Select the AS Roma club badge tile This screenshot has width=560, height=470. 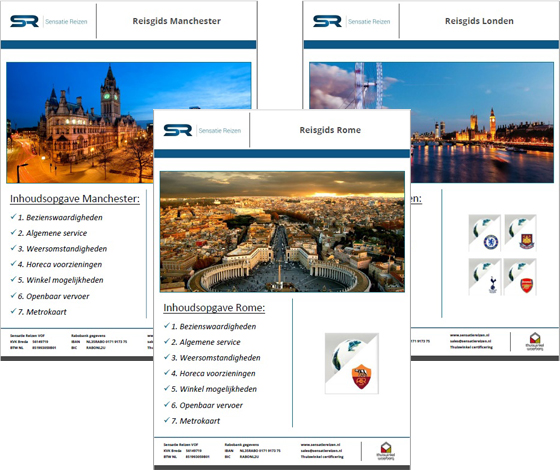pos(352,364)
